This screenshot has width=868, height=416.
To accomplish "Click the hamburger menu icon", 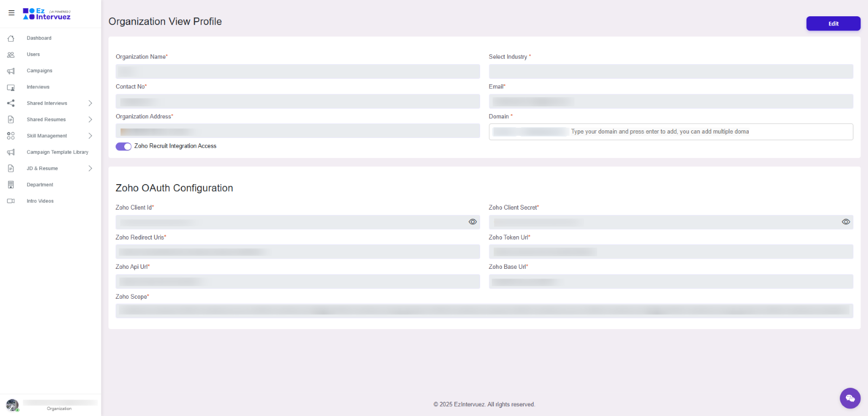I will coord(11,13).
